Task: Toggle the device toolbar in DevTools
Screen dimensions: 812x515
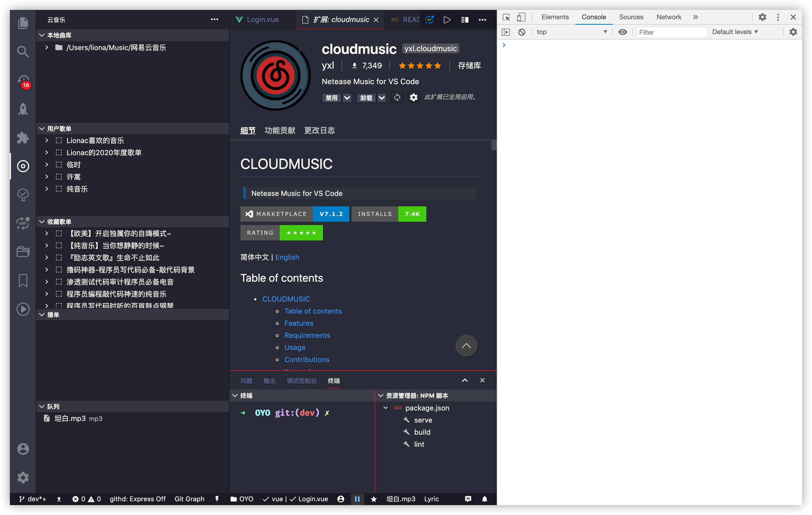Action: point(521,17)
